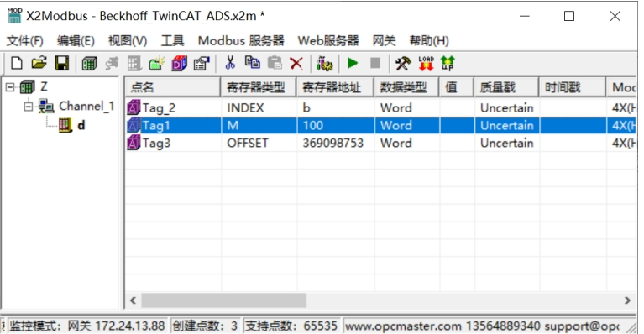Viewport: 644px width, 334px height.
Task: Select the Tag3 row
Action: (380, 143)
